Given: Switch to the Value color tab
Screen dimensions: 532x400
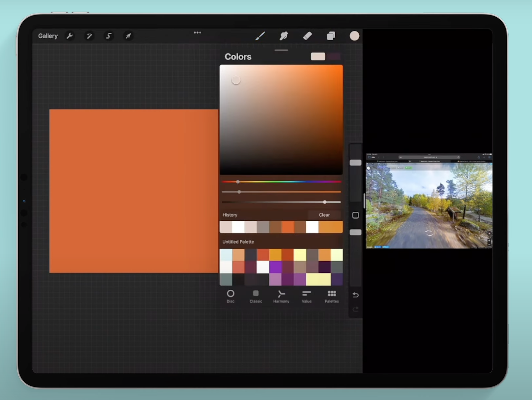Looking at the screenshot, I should (306, 296).
